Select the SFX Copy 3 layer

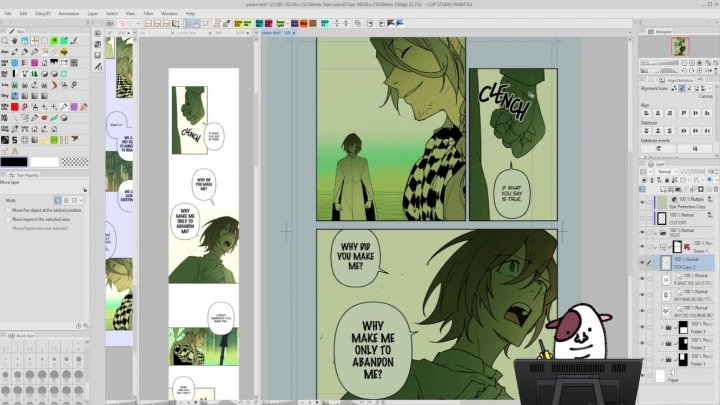coord(686,263)
